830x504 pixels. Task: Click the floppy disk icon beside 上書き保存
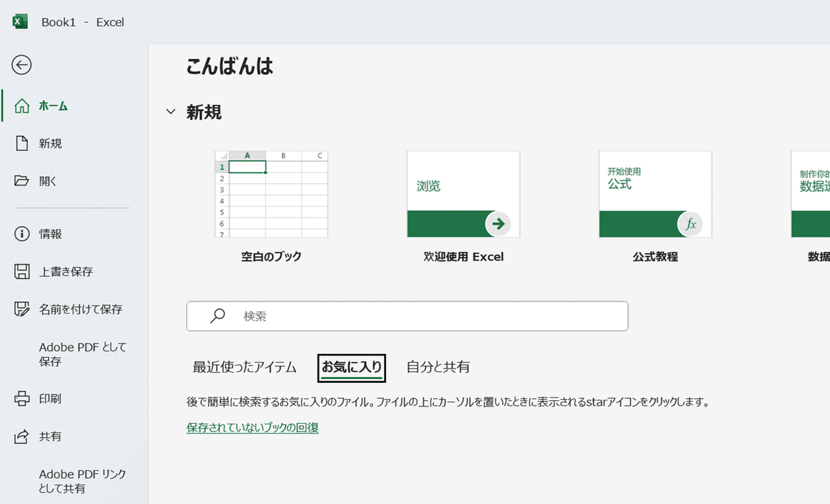[22, 271]
